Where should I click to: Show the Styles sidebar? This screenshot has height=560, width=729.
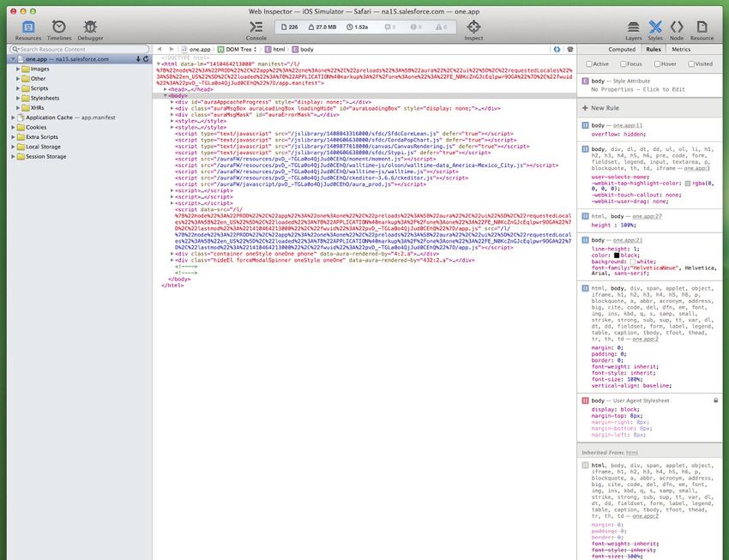tap(655, 30)
